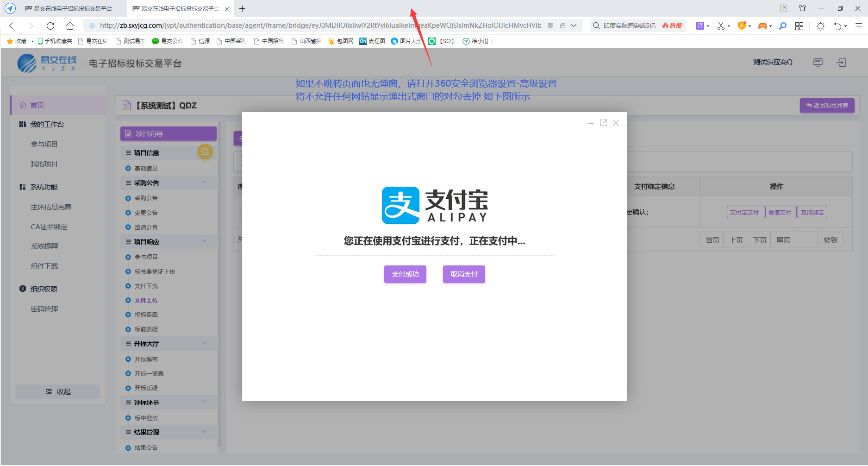Image resolution: width=868 pixels, height=466 pixels.
Task: Pop out the Alipay dialog window
Action: coord(603,123)
